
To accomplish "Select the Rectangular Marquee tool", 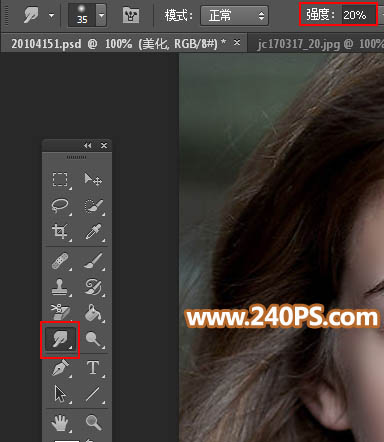I will 60,180.
